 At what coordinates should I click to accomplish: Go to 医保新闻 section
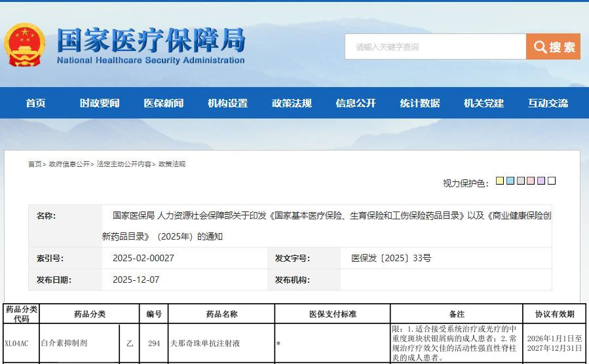(164, 103)
